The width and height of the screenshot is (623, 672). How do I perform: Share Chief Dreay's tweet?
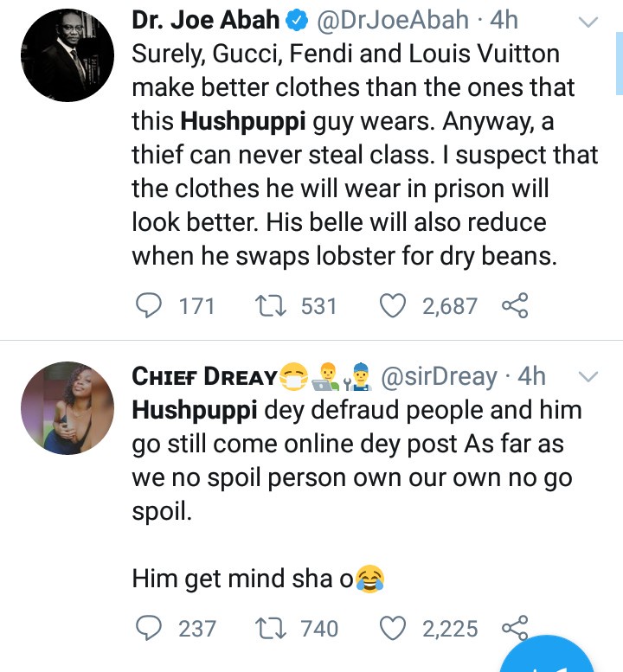[x=514, y=626]
